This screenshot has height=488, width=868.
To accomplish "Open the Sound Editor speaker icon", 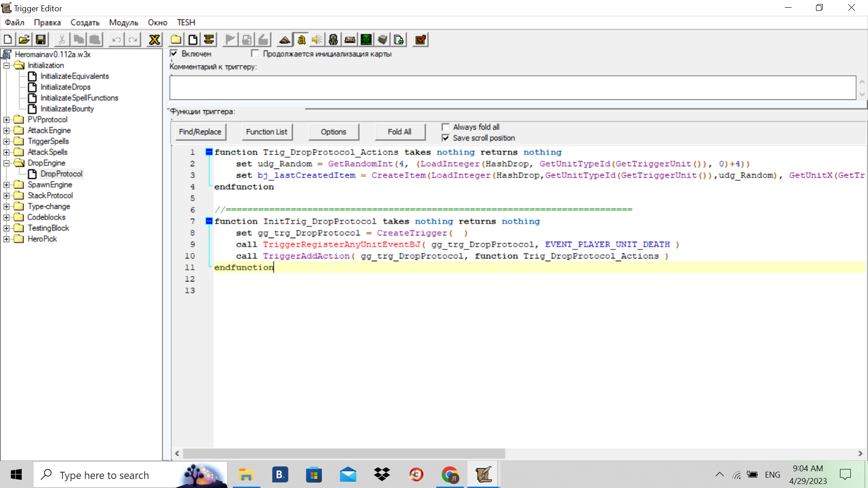I will click(x=317, y=40).
